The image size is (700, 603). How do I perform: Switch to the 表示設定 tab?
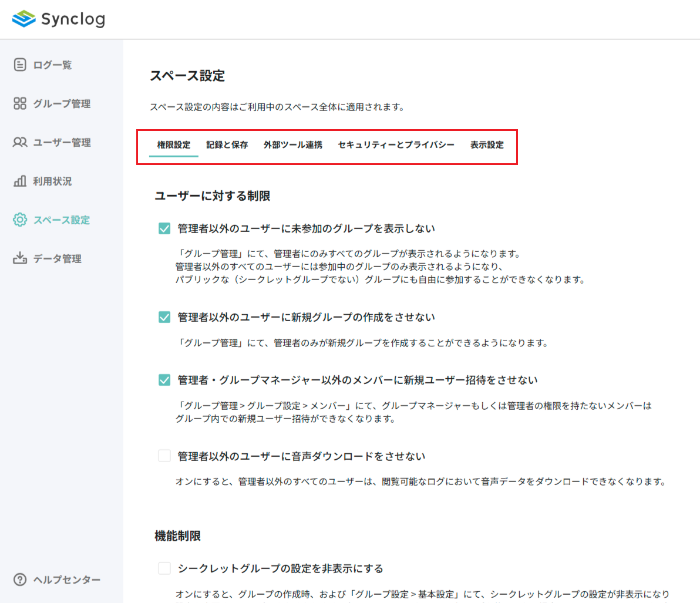click(x=487, y=144)
